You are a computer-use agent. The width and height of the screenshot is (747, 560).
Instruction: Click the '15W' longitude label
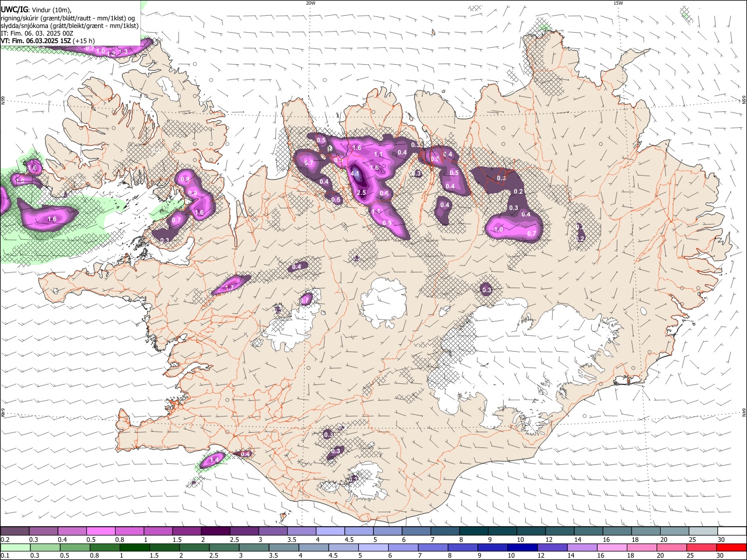tap(618, 3)
